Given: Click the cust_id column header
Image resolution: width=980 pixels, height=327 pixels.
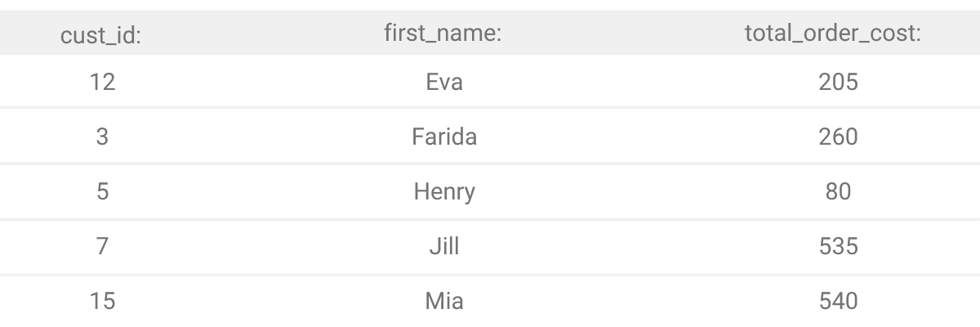Looking at the screenshot, I should coord(101,37).
